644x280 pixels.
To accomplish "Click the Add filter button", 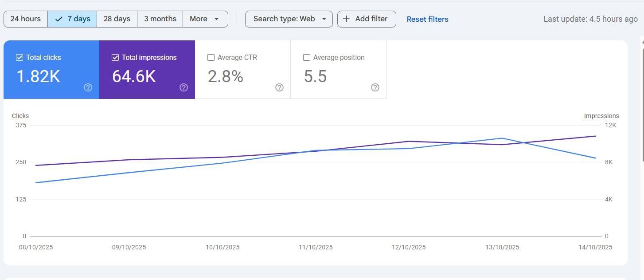I will pos(367,19).
